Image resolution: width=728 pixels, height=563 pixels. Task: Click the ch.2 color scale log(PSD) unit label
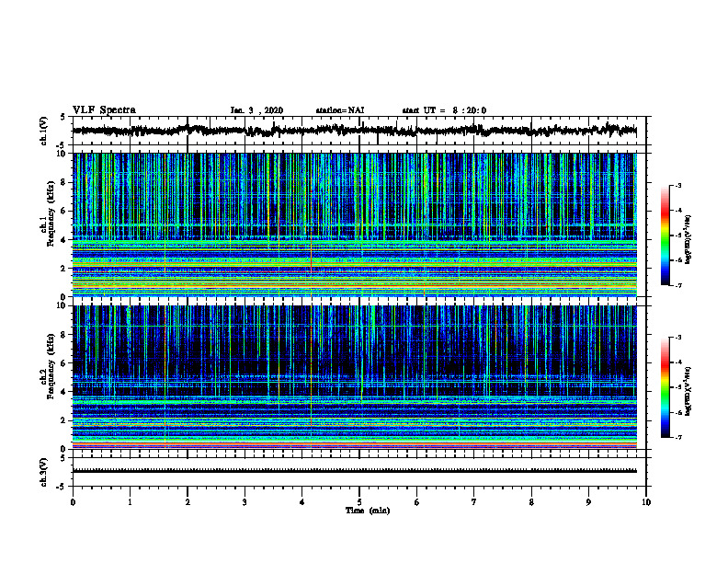pyautogui.click(x=688, y=391)
